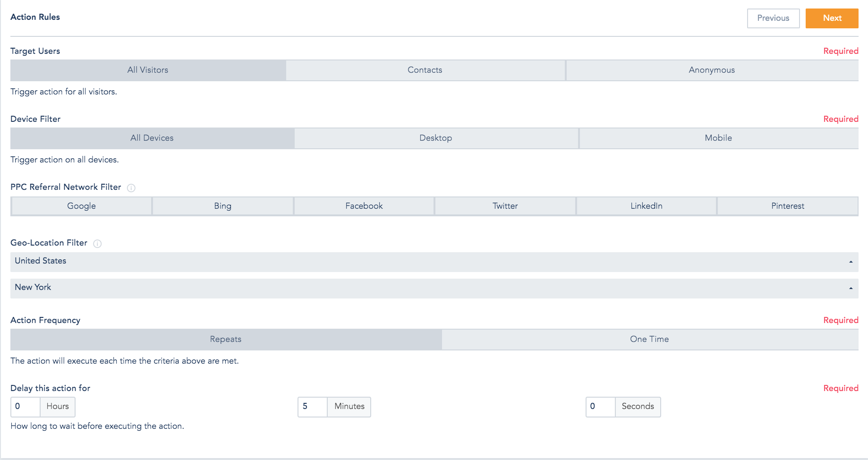Click the Action Frequency label
The height and width of the screenshot is (460, 868).
pos(45,320)
